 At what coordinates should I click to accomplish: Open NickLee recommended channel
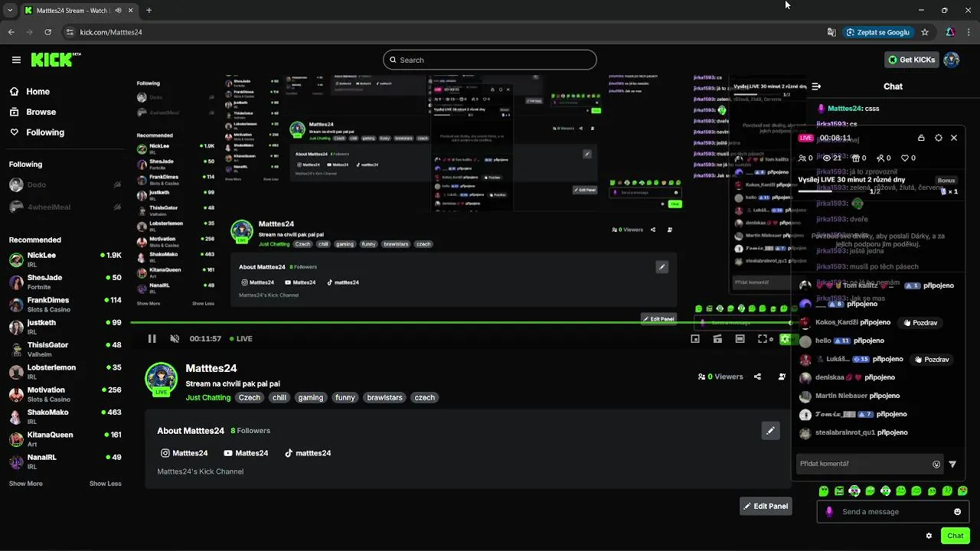(65, 259)
